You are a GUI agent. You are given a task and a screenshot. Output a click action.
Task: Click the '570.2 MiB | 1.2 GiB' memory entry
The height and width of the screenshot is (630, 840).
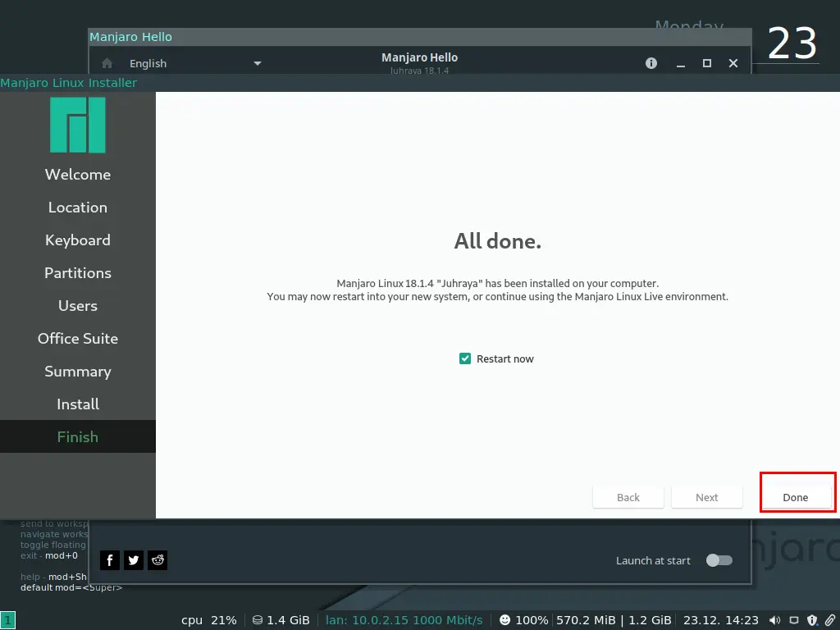614,620
